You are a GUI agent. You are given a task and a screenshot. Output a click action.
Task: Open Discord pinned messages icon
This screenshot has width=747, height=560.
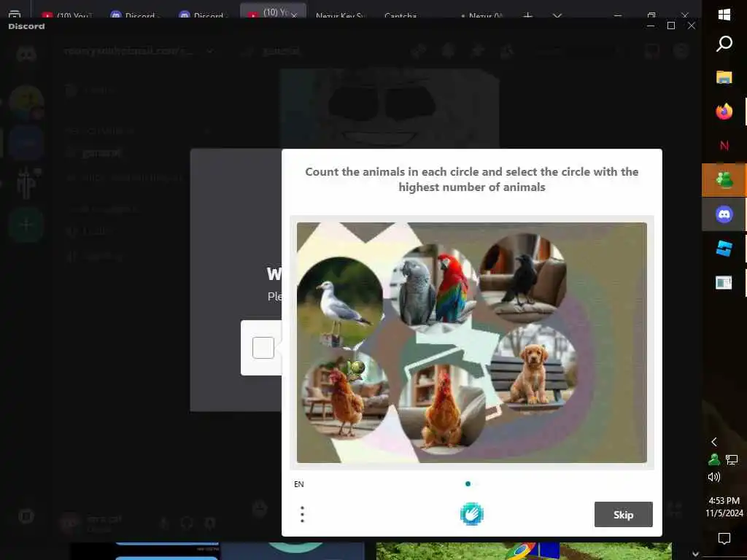pyautogui.click(x=478, y=51)
